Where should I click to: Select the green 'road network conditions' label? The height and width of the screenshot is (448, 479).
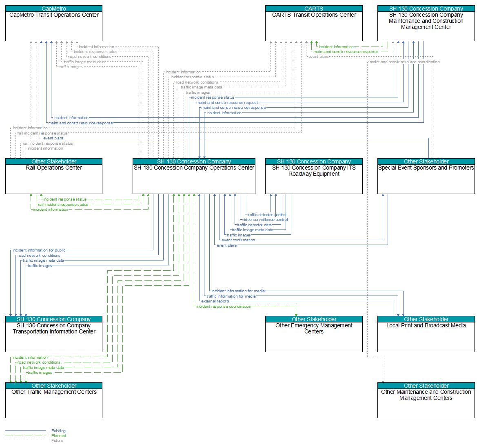click(x=39, y=362)
